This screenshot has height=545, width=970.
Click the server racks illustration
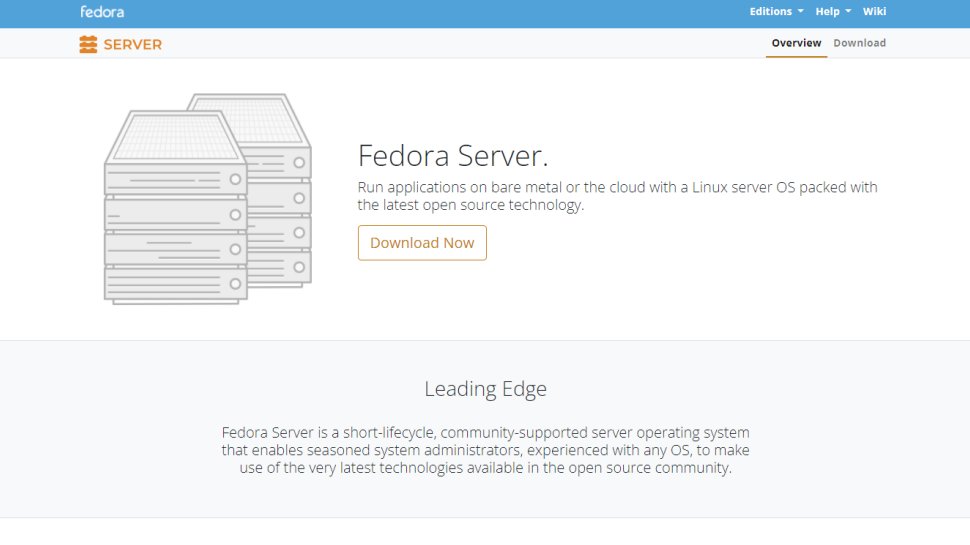(208, 199)
